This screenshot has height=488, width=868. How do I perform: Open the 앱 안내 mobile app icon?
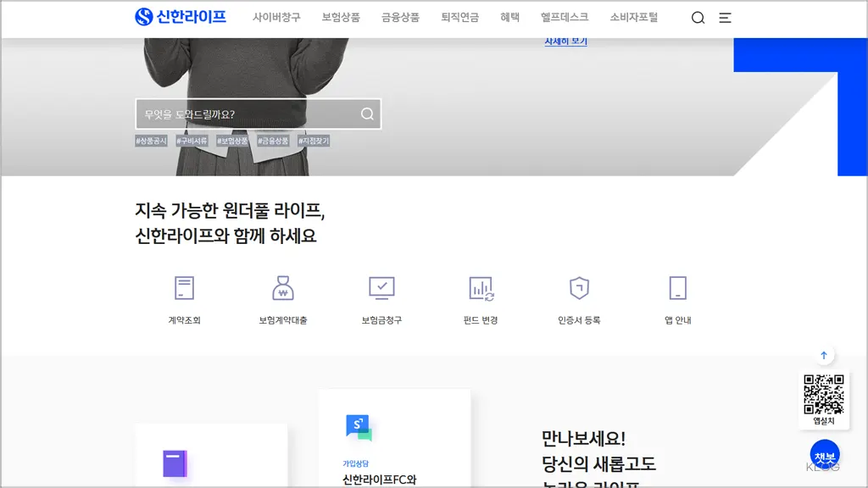pos(677,297)
